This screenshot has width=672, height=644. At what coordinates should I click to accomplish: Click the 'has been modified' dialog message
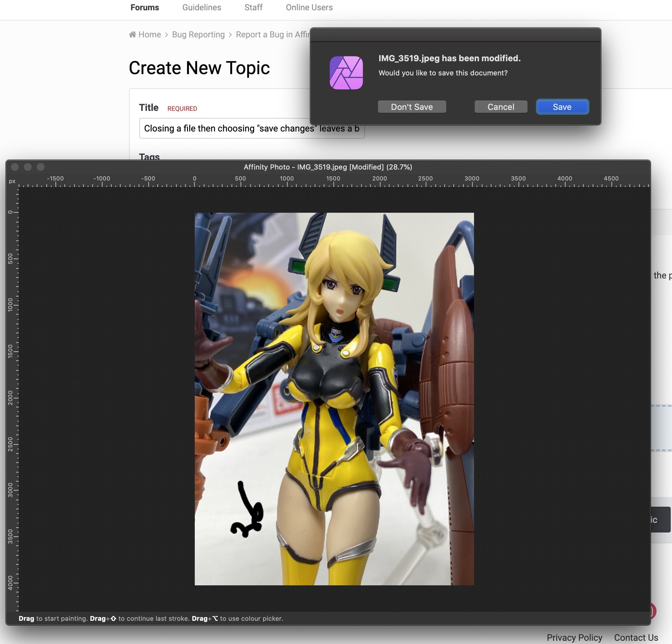pyautogui.click(x=450, y=58)
